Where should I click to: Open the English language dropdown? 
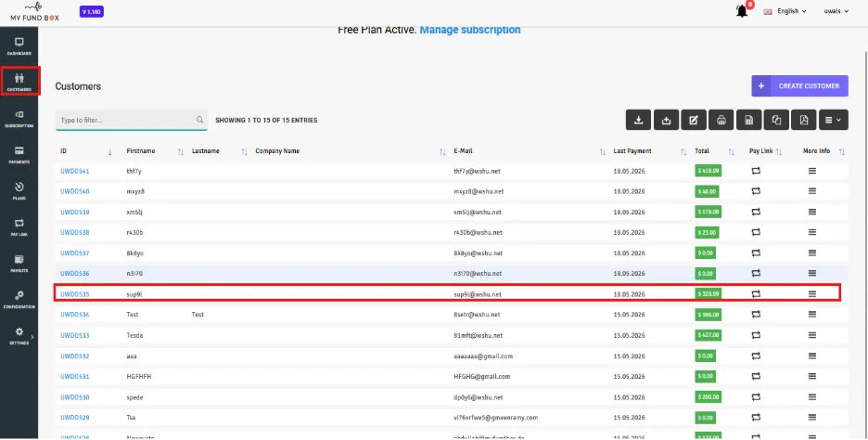(x=785, y=11)
